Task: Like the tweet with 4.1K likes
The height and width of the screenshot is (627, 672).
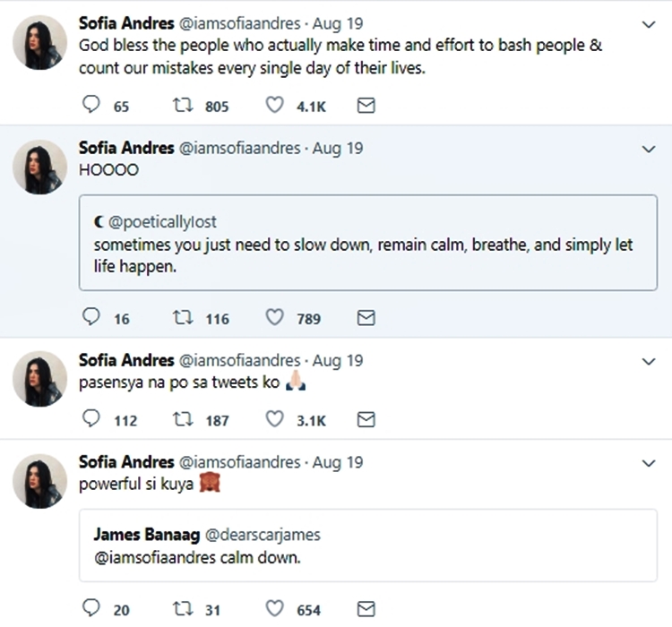Action: (275, 106)
